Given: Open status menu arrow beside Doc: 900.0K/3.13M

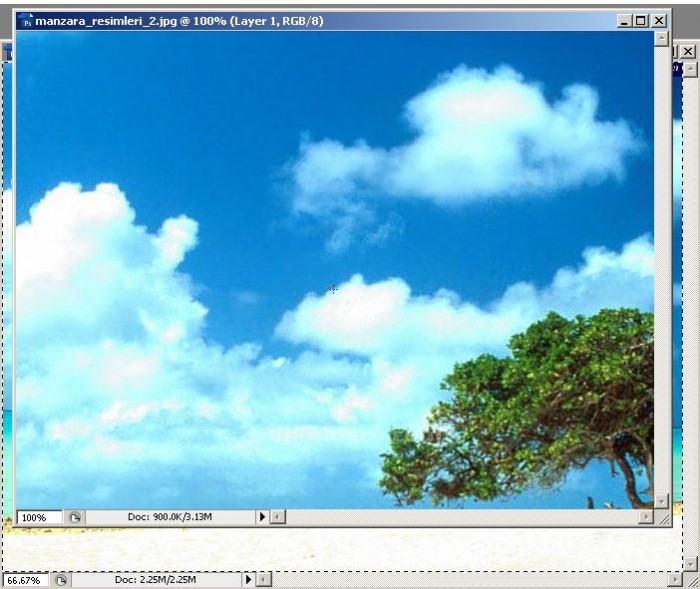Looking at the screenshot, I should click(x=262, y=517).
